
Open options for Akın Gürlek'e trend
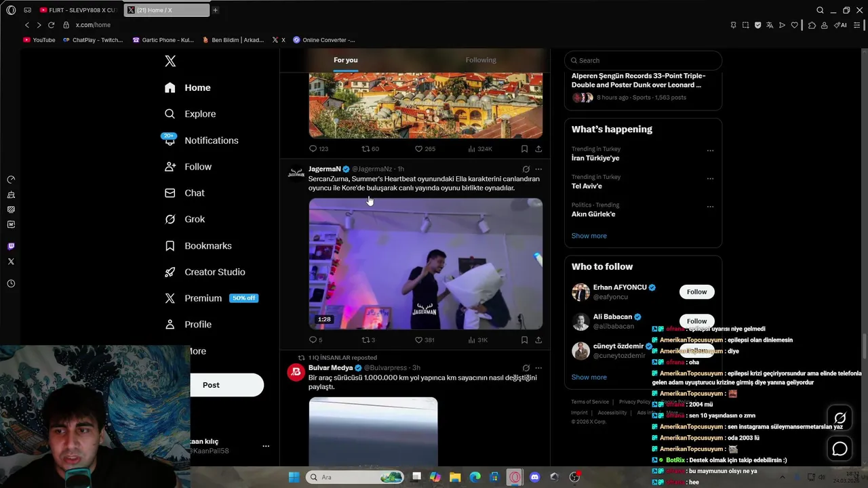click(710, 207)
